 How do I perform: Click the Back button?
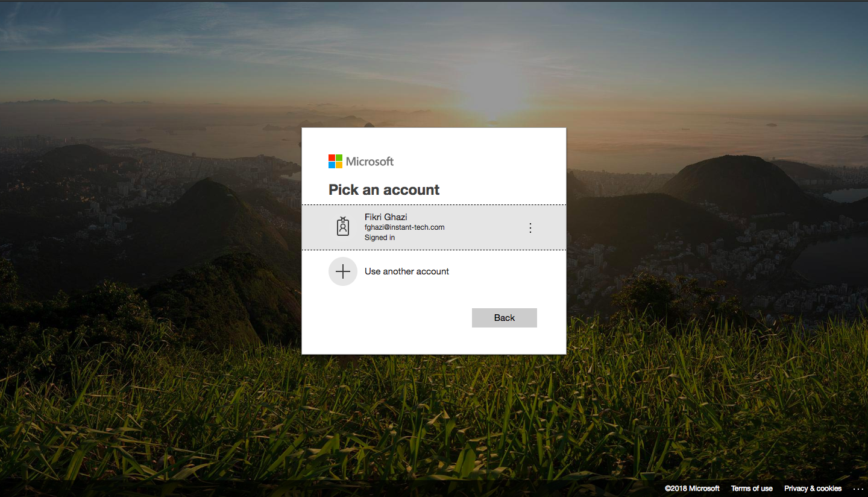[505, 318]
